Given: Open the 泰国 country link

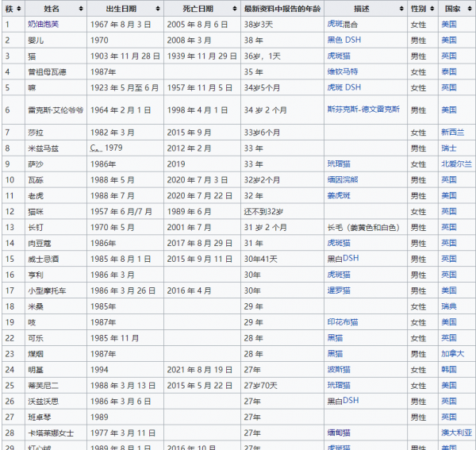Looking at the screenshot, I should coord(449,71).
